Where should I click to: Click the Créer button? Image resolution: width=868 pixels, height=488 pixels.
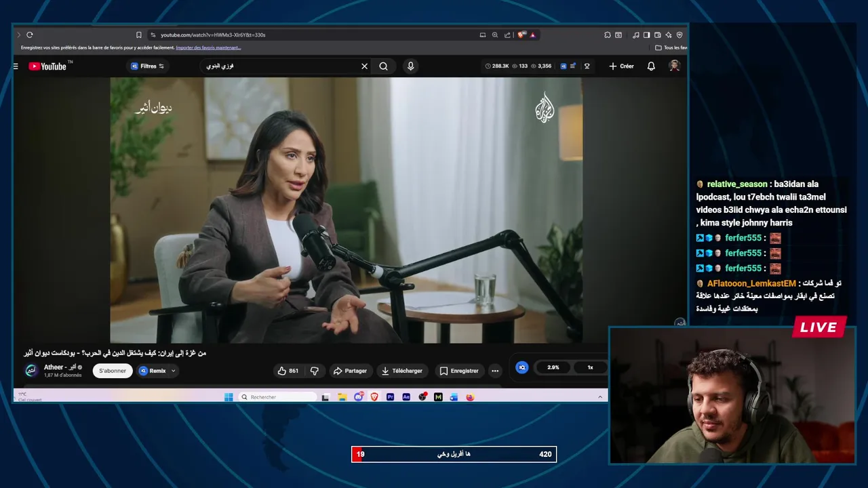point(621,66)
